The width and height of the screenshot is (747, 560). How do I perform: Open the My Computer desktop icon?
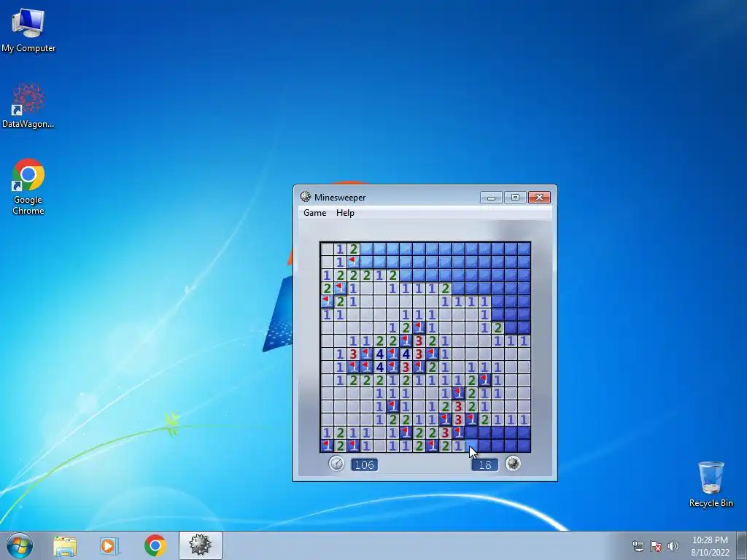(x=28, y=31)
